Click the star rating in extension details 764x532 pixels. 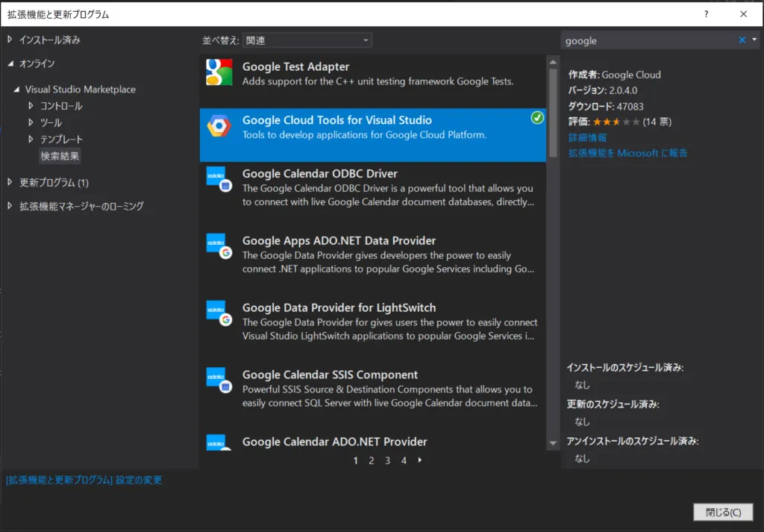[x=616, y=122]
